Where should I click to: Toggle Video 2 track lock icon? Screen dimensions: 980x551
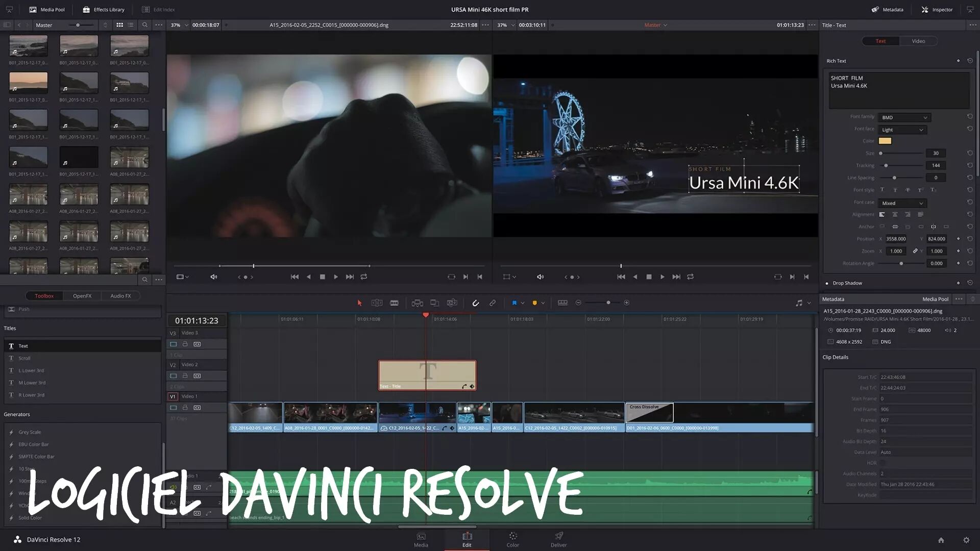point(185,376)
